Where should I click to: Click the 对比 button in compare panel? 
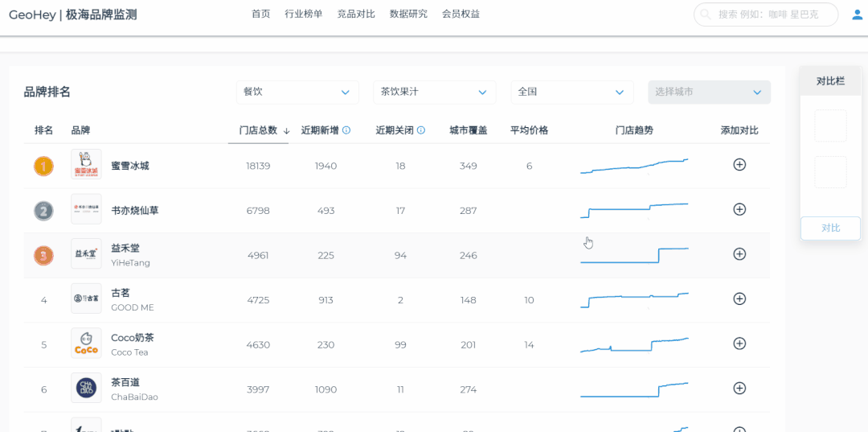(x=830, y=228)
